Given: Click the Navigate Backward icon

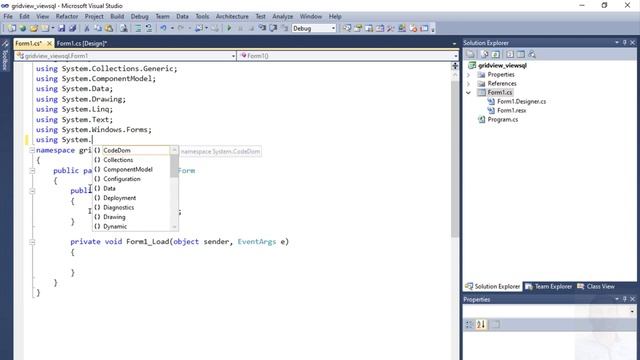Looking at the screenshot, I should (199, 28).
